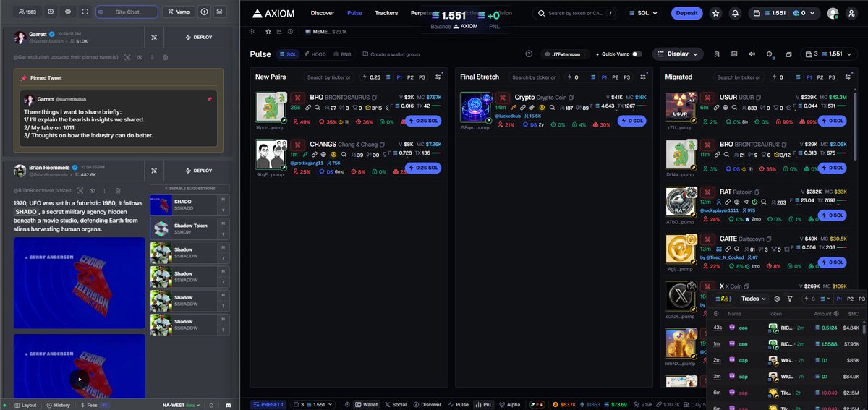This screenshot has width=868, height=410.
Task: Open the SOL network dropdown in top bar
Action: (644, 13)
